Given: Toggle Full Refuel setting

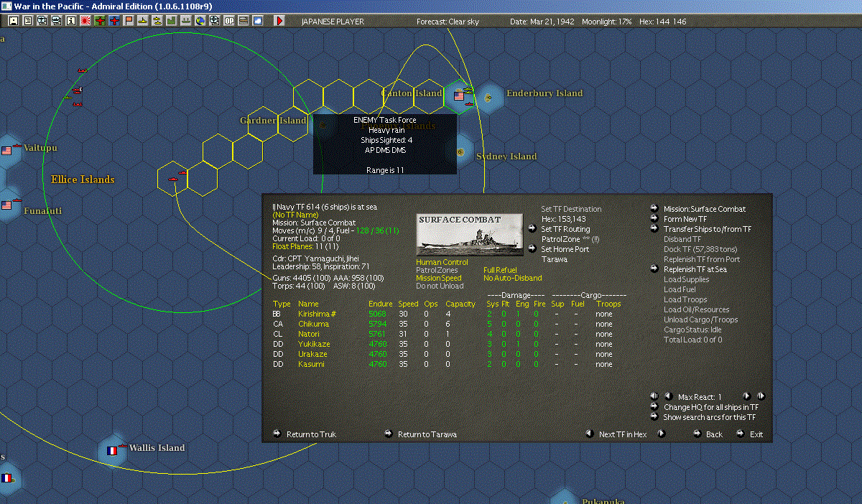Looking at the screenshot, I should point(500,271).
